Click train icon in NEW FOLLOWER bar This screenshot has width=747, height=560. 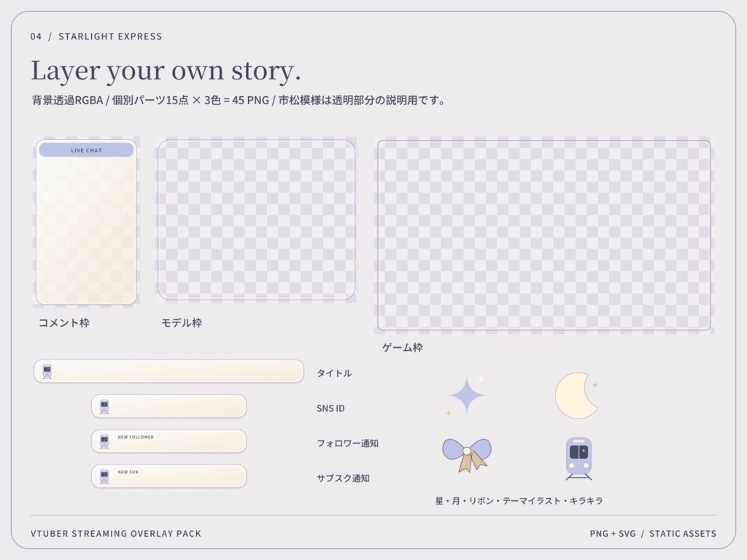click(x=104, y=441)
